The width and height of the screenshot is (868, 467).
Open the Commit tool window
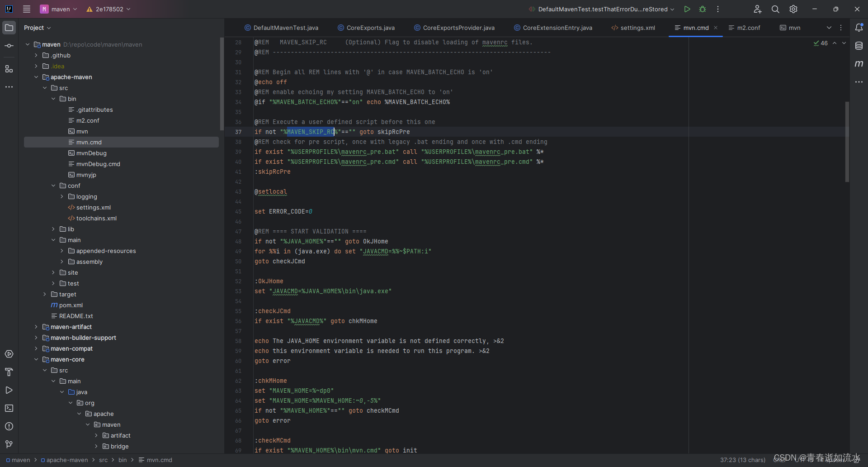coord(9,46)
